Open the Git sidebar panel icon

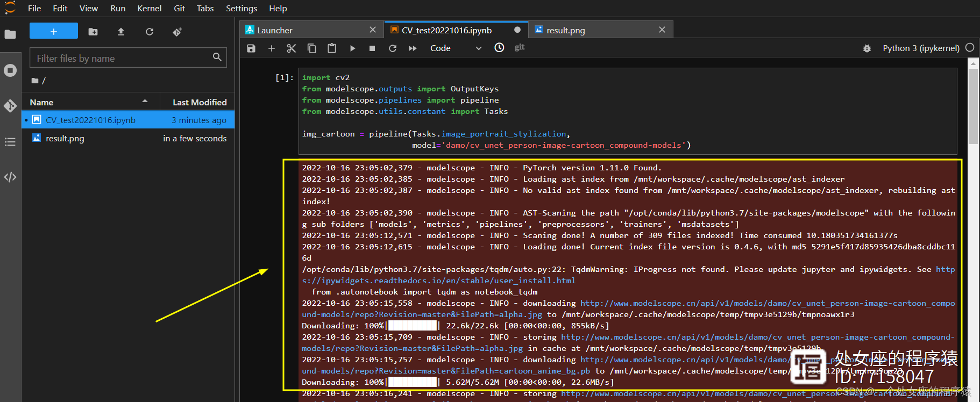[10, 106]
